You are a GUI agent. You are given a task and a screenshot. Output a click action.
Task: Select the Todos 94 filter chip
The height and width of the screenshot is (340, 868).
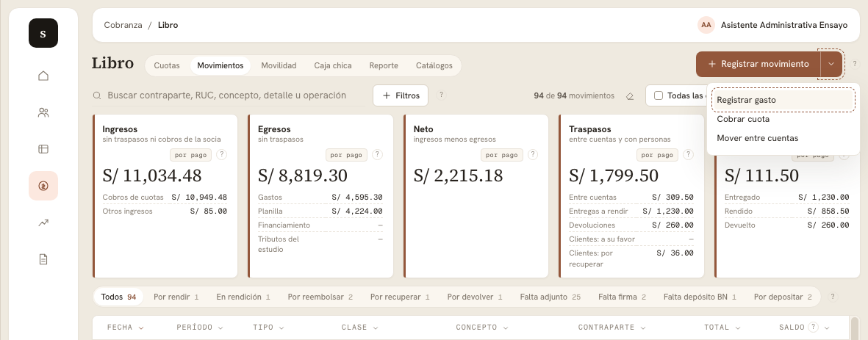coord(118,297)
